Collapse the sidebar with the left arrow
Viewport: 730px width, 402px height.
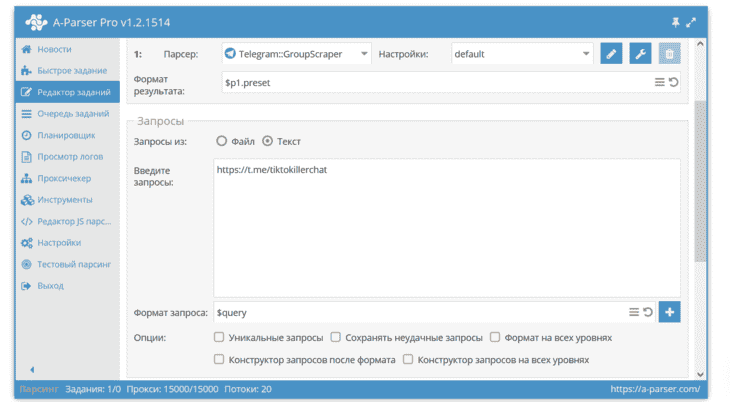32,370
